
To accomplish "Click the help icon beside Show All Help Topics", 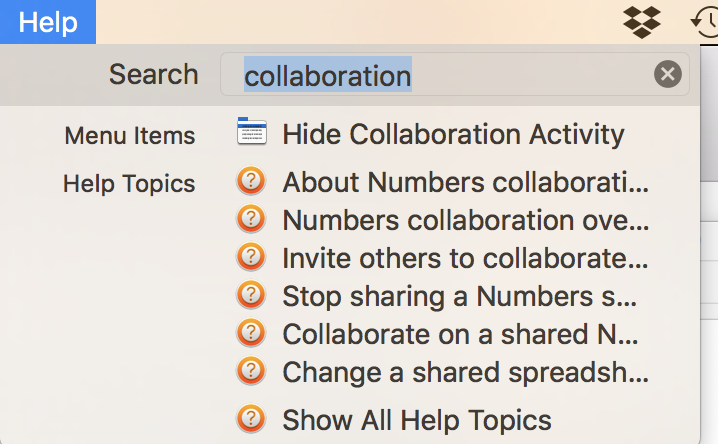I will [251, 419].
